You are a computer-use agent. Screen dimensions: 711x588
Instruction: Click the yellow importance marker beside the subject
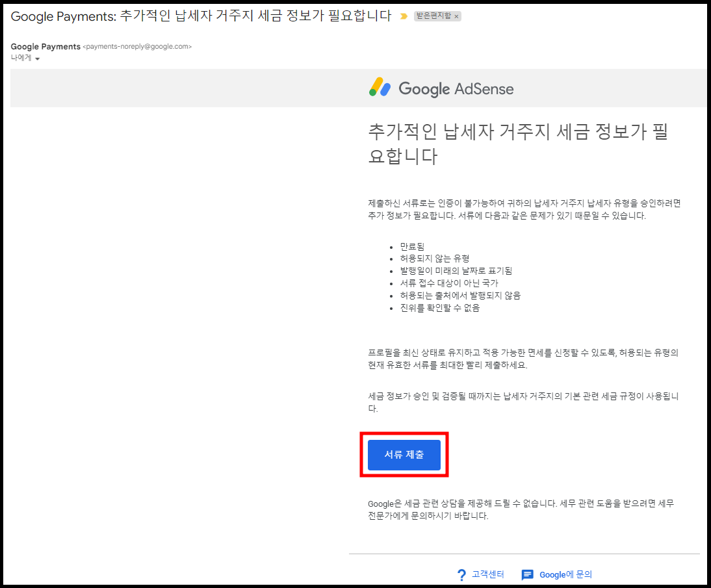[x=404, y=16]
